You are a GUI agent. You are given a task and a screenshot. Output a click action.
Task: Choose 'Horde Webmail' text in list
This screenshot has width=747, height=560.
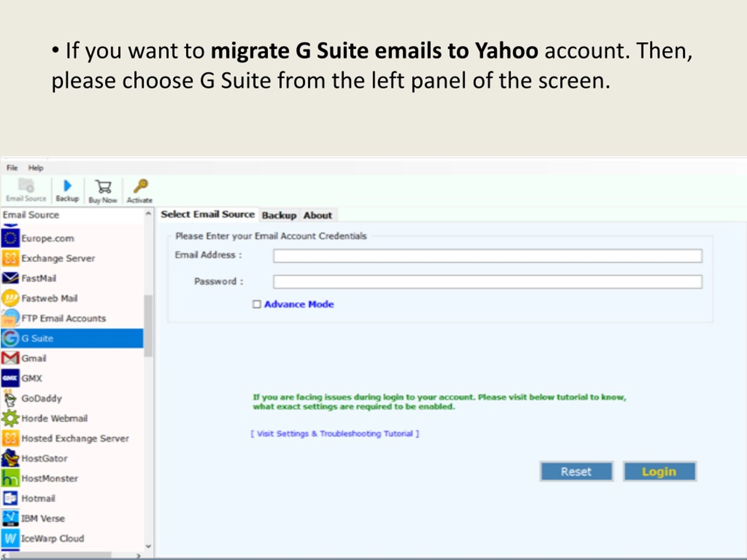54,418
